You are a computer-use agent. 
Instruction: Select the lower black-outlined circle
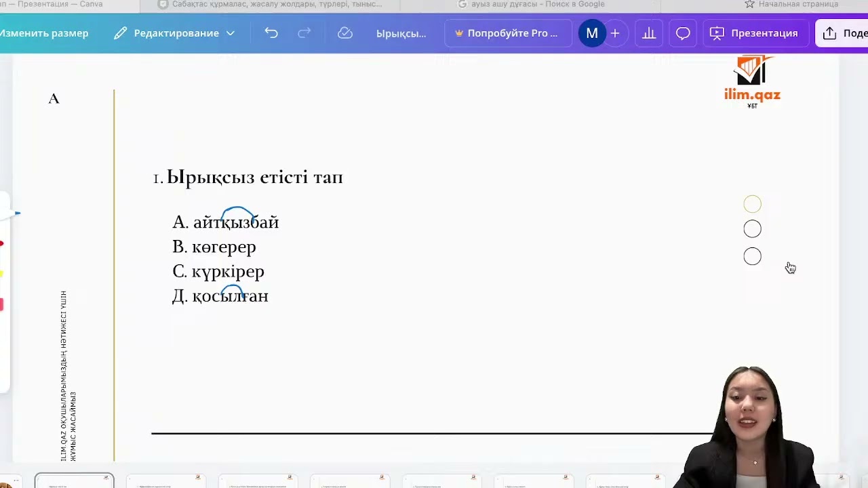pos(752,256)
